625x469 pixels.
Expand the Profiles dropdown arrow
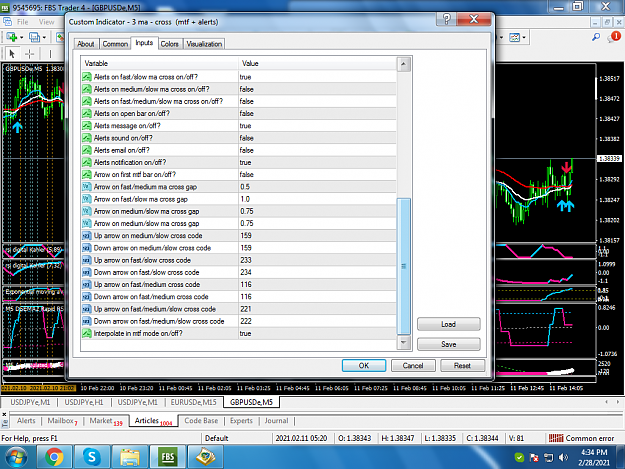point(44,37)
